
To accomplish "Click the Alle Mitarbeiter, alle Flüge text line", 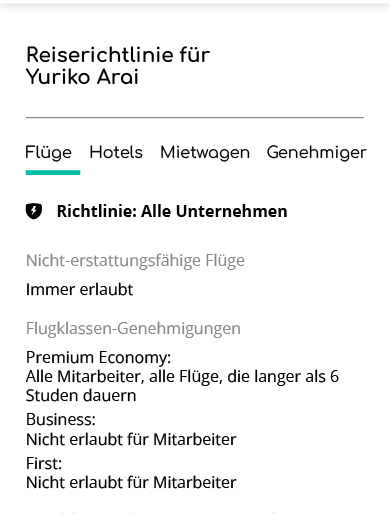I will (182, 377).
